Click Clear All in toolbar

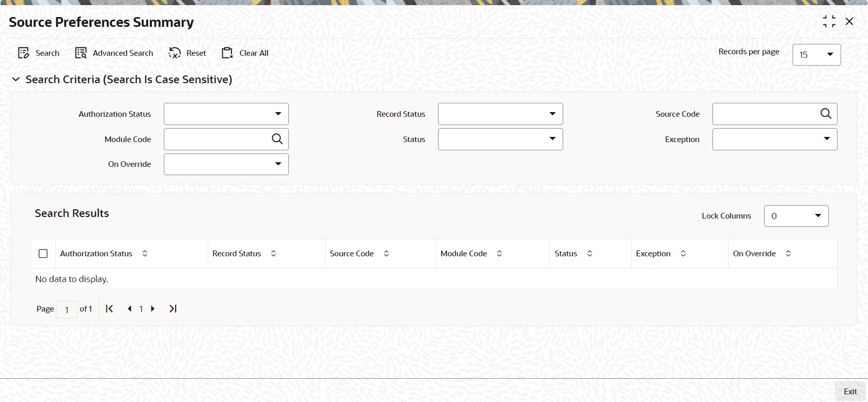click(x=245, y=53)
